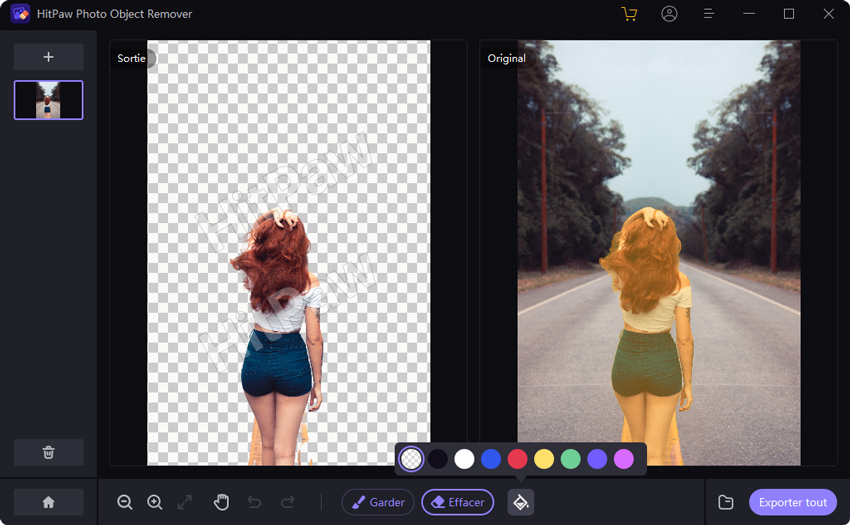Click the redo arrow icon
Image resolution: width=850 pixels, height=525 pixels.
pos(288,502)
